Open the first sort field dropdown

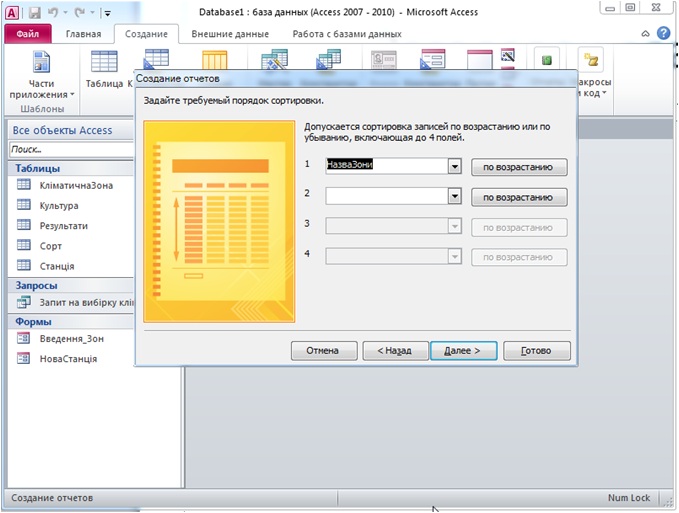[x=454, y=167]
